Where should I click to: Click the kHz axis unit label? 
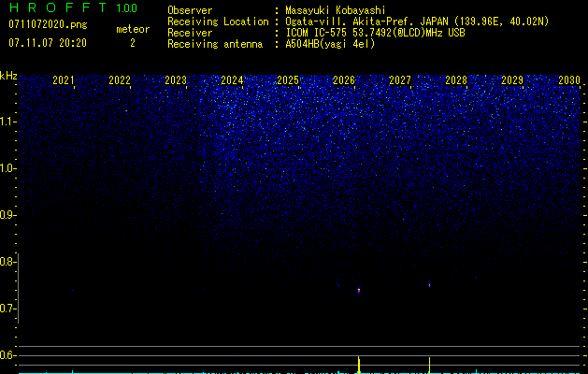tap(8, 76)
